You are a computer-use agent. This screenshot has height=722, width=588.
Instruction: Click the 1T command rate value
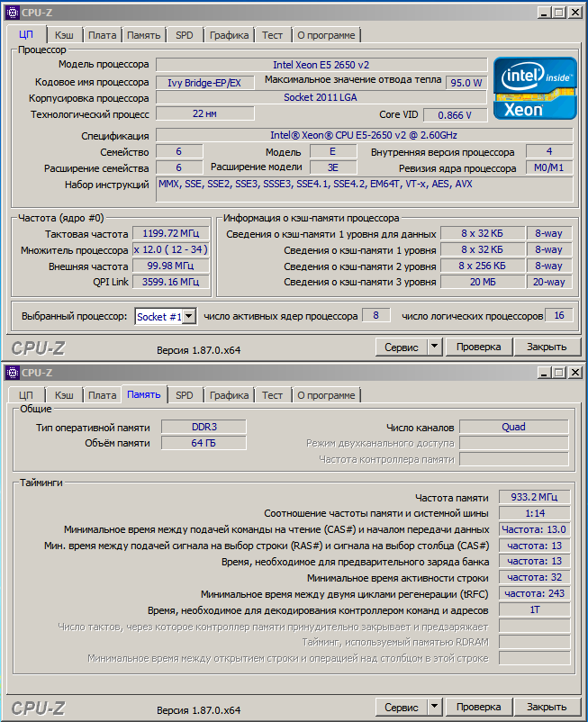pos(534,609)
